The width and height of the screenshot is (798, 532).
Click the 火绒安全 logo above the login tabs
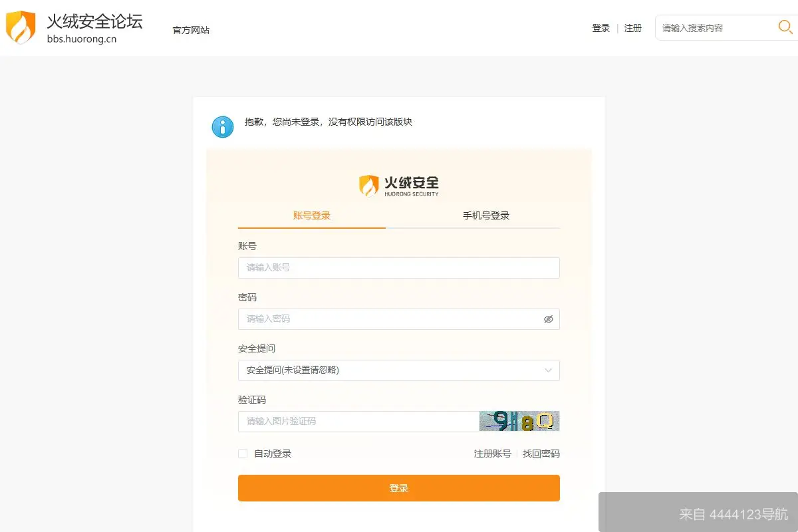[x=398, y=184]
